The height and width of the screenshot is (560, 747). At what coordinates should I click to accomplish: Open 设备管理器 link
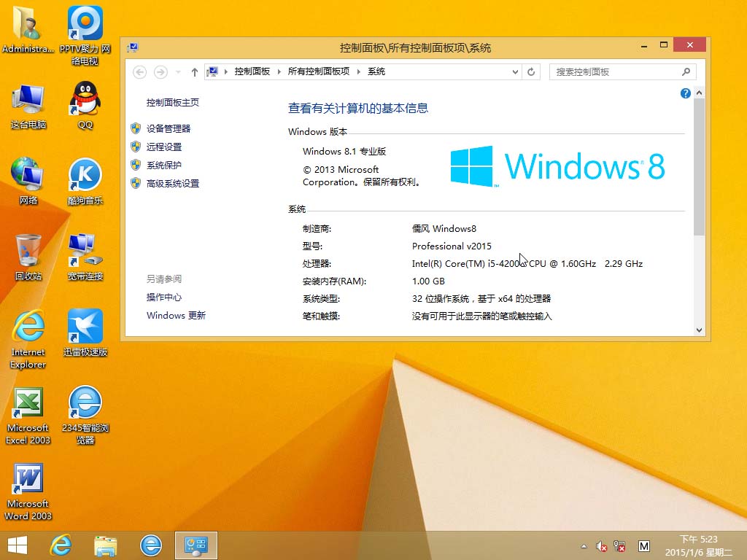tap(169, 128)
